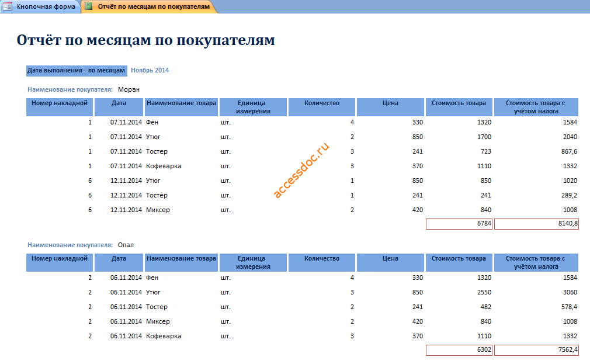Click Стоимость товара с учётом налога header under Моран
This screenshot has width=590, height=364.
pos(536,107)
